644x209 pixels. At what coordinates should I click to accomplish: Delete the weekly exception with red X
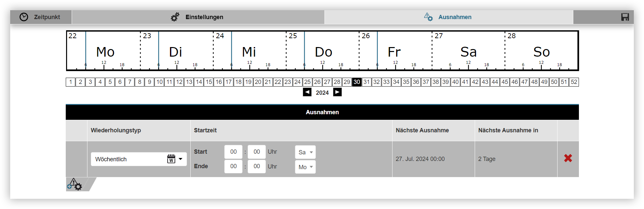(568, 158)
